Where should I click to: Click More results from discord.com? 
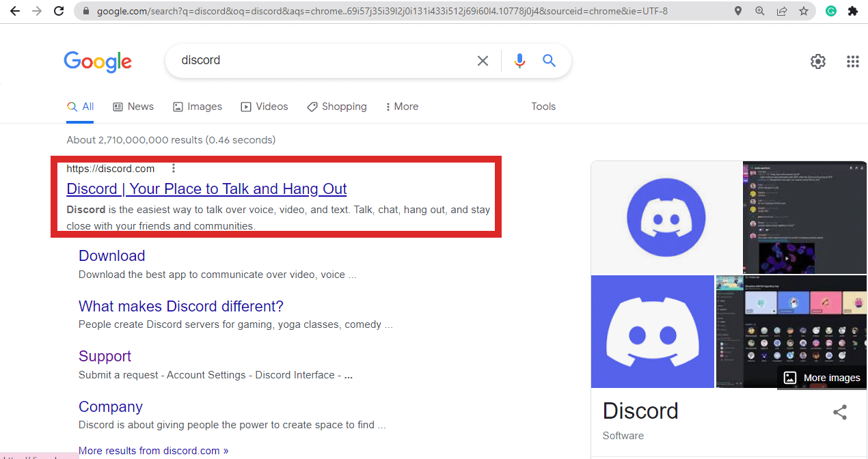coord(154,451)
